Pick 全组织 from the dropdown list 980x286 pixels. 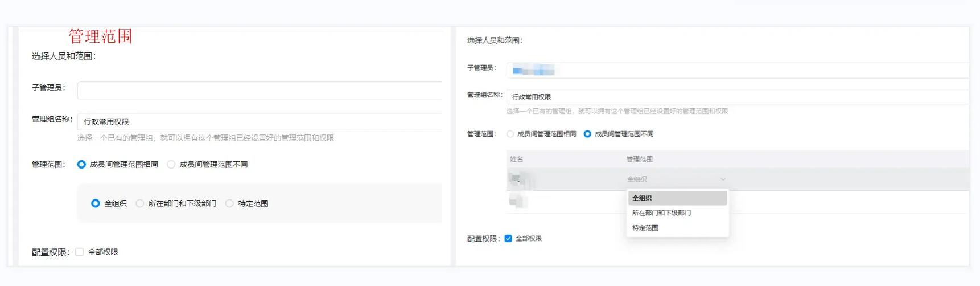click(677, 198)
